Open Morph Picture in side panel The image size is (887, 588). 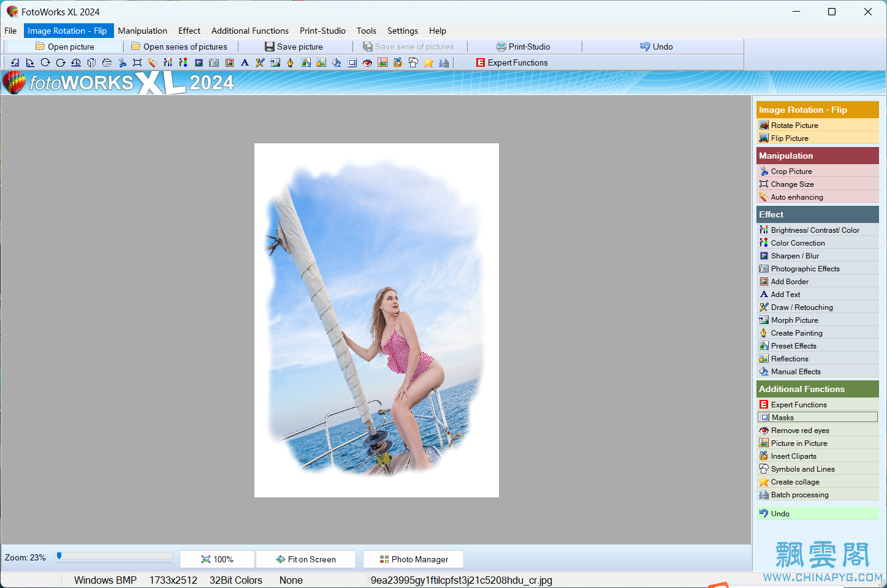pyautogui.click(x=818, y=320)
